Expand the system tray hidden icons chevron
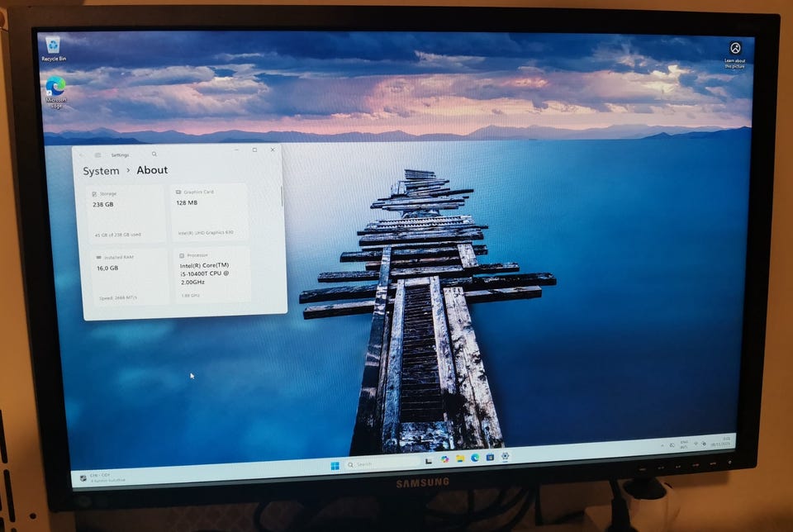This screenshot has width=793, height=532. pos(662,445)
